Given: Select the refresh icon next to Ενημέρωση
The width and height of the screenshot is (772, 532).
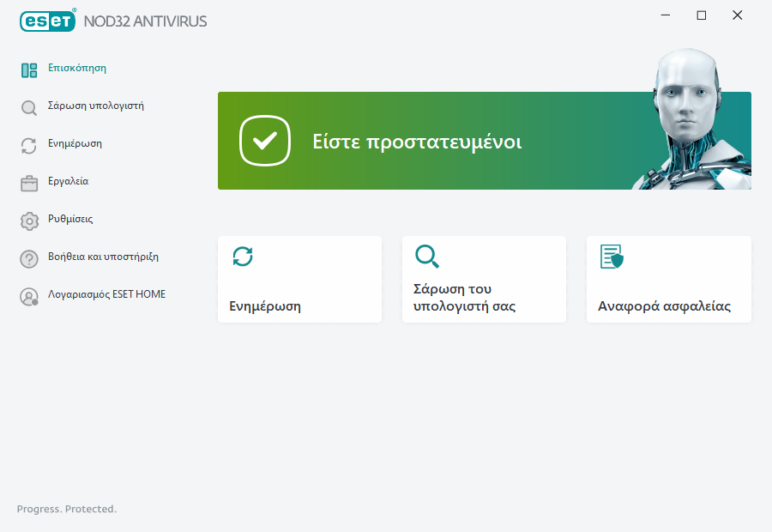Looking at the screenshot, I should [x=28, y=144].
